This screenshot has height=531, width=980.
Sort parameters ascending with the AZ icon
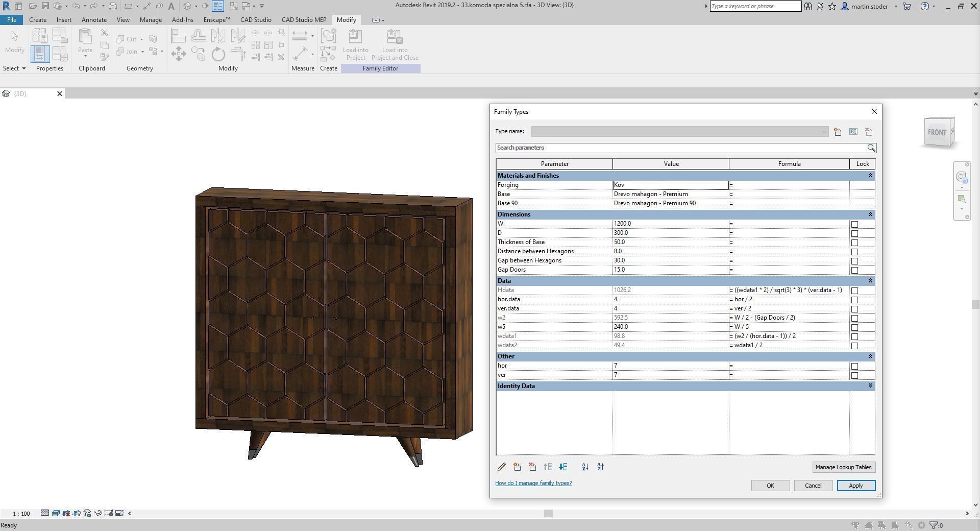pos(585,467)
